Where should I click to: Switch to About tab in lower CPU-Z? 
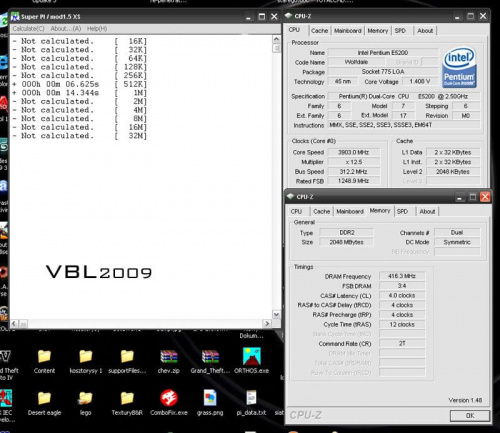(x=427, y=211)
